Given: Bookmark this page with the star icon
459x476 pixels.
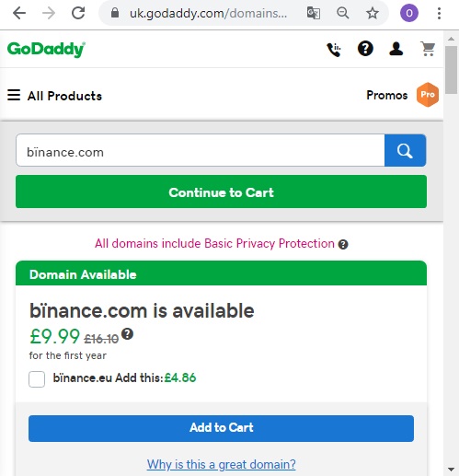Looking at the screenshot, I should click(x=373, y=13).
